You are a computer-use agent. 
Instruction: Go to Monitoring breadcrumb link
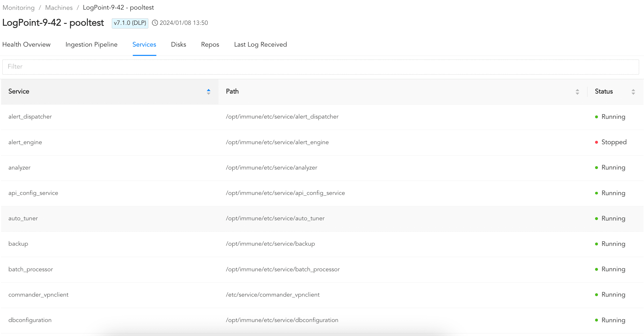[19, 8]
